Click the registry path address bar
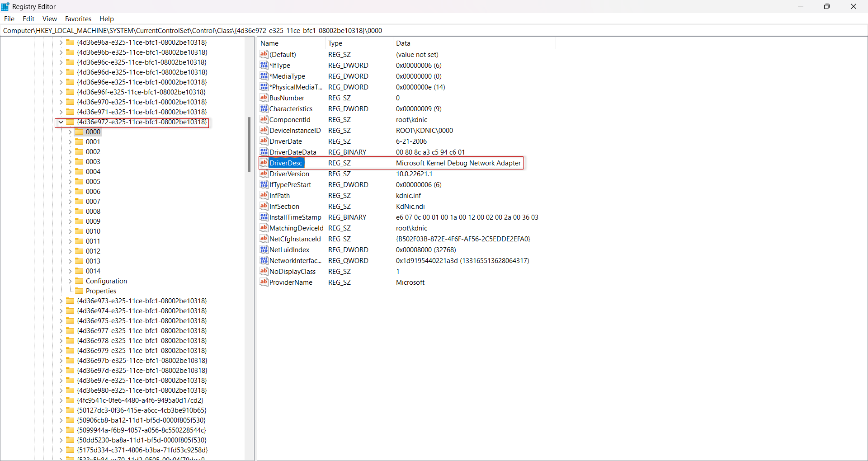 pyautogui.click(x=271, y=30)
